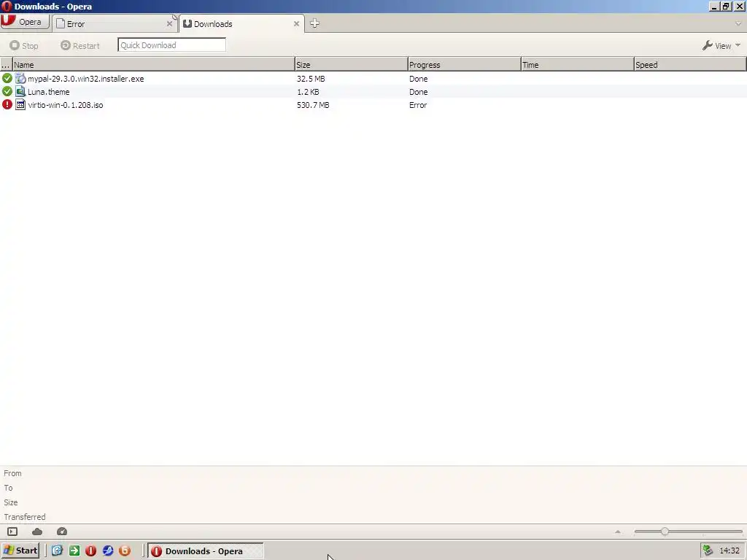The width and height of the screenshot is (747, 560).
Task: Click the 1.2 KB size cell
Action: [x=309, y=92]
